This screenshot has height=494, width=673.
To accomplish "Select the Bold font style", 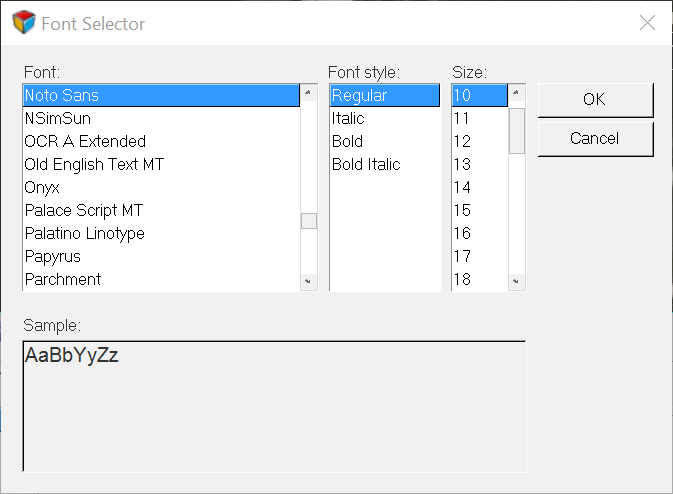I will (348, 142).
